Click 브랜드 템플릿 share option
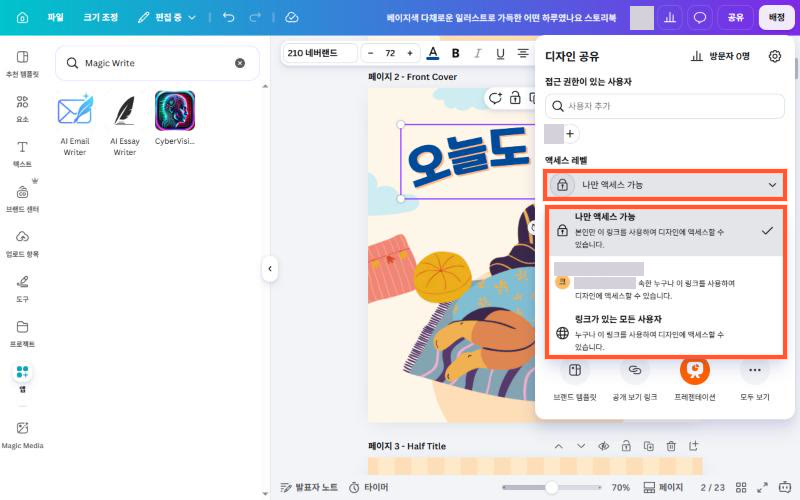This screenshot has width=800, height=500. [575, 379]
